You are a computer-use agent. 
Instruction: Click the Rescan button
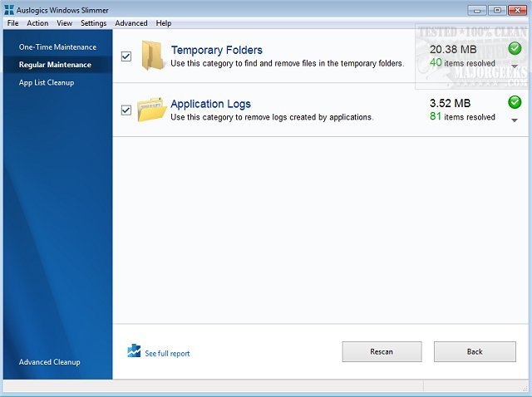pos(382,351)
